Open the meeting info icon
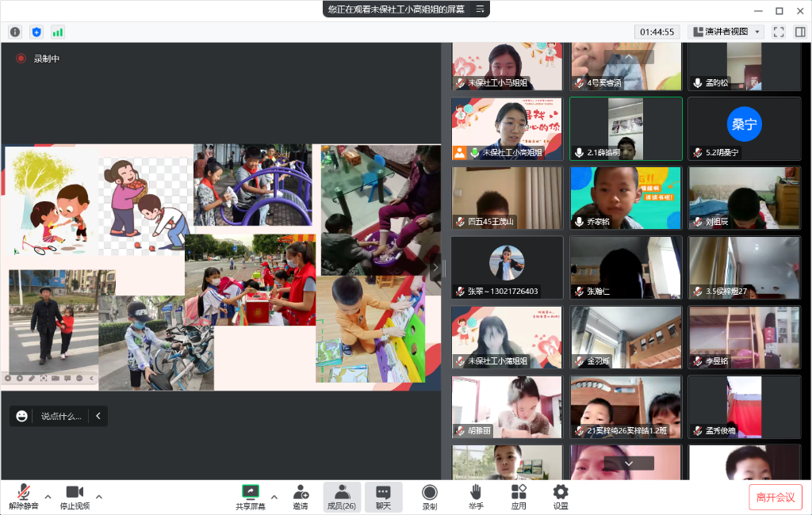Screen dimensions: 812x515 pyautogui.click(x=15, y=32)
